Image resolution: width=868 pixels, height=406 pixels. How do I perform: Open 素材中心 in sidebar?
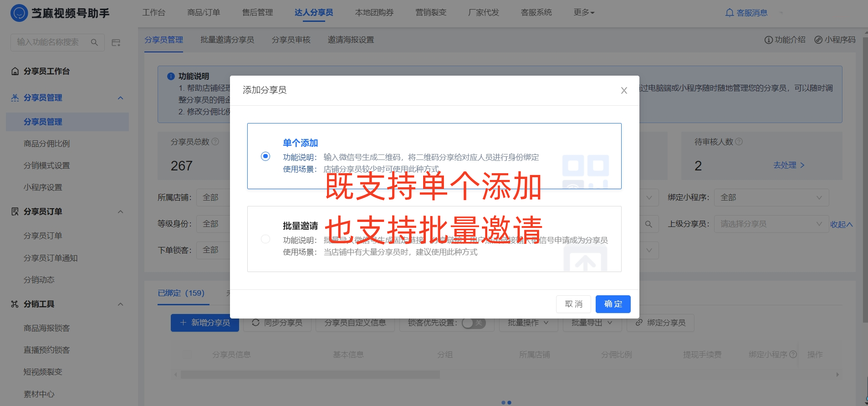pos(39,395)
